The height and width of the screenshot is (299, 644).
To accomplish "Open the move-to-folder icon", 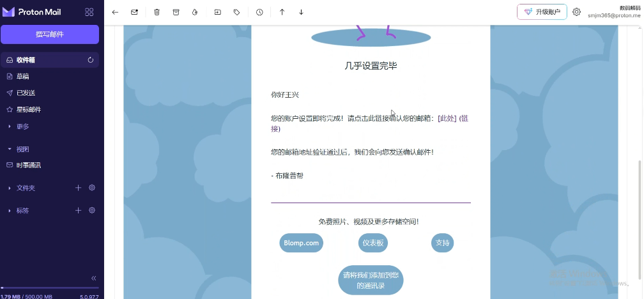I will pos(218,12).
